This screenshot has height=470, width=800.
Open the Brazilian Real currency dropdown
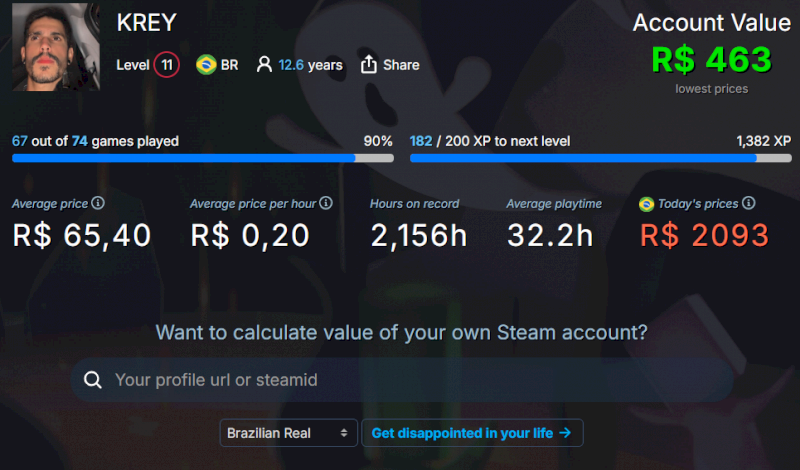coord(288,433)
